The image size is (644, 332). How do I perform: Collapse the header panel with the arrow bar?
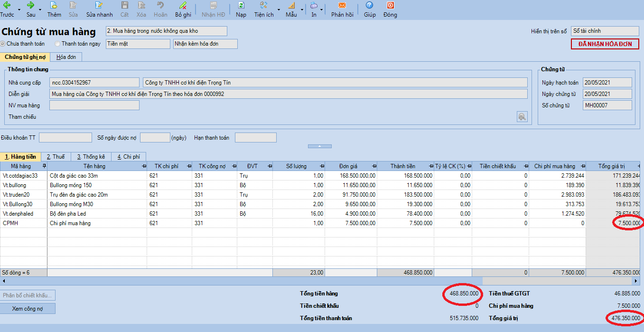(x=320, y=146)
